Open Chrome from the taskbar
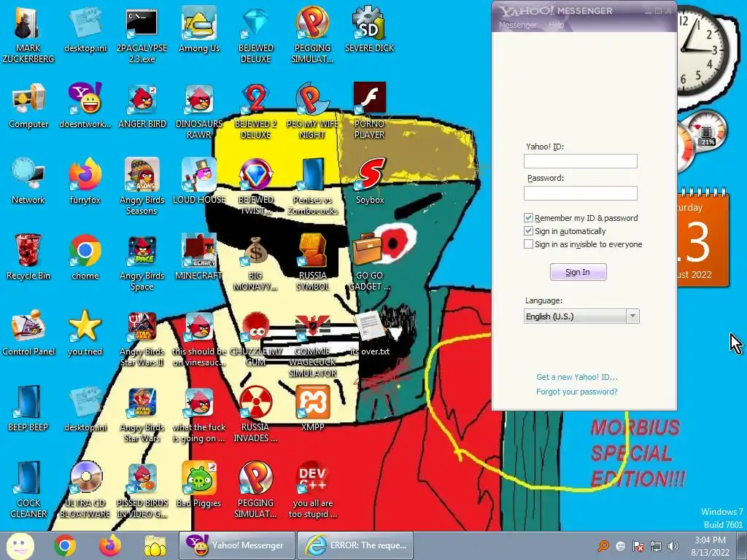 [x=65, y=545]
